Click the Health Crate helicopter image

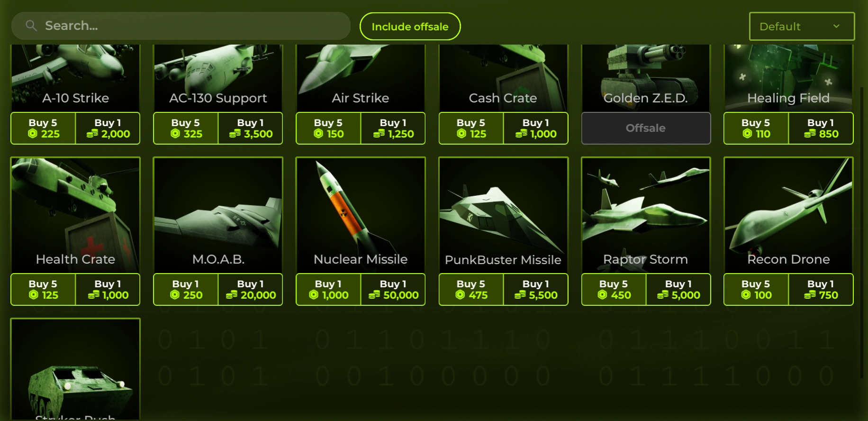point(75,215)
